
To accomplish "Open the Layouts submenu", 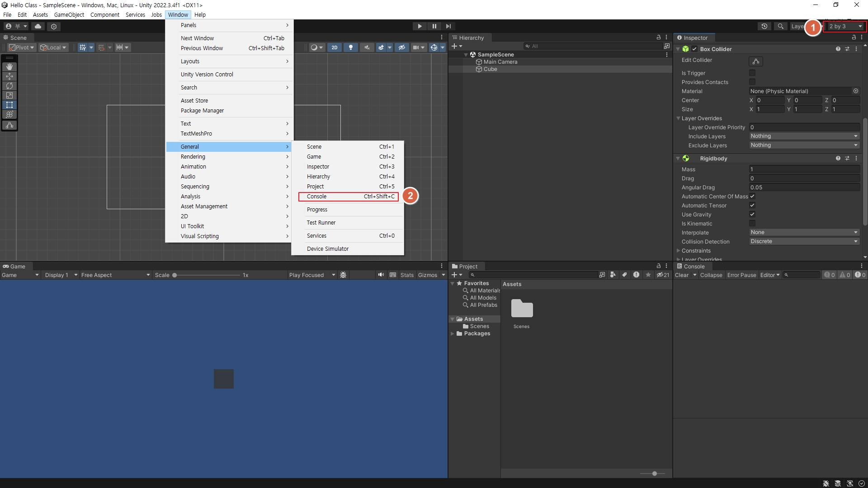I will 229,61.
